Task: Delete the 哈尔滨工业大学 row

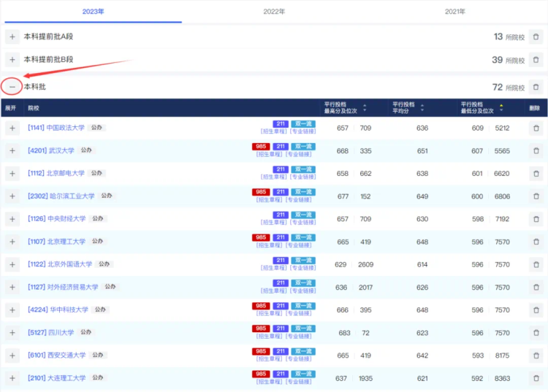Action: [x=536, y=196]
